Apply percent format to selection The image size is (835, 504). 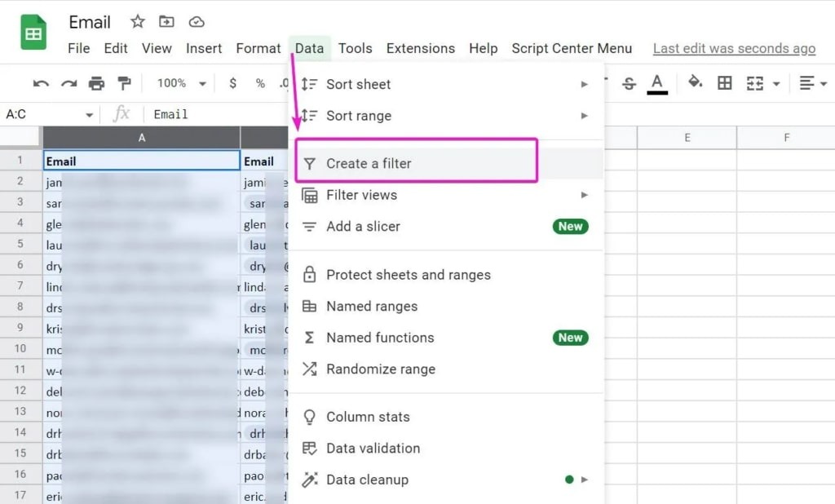click(x=258, y=82)
